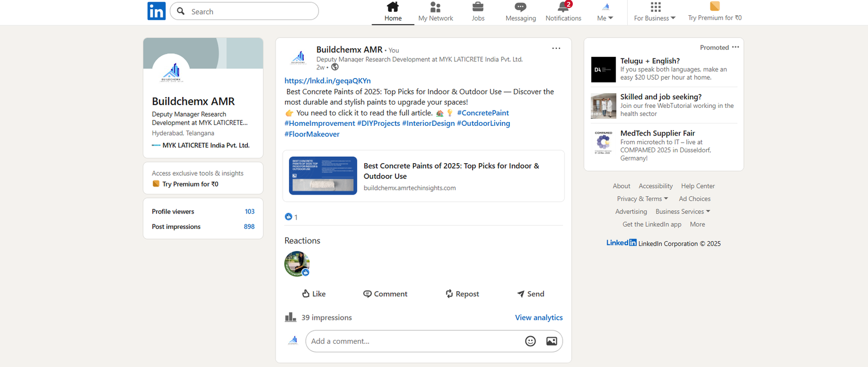
Task: Open the Help Center link
Action: (x=698, y=186)
